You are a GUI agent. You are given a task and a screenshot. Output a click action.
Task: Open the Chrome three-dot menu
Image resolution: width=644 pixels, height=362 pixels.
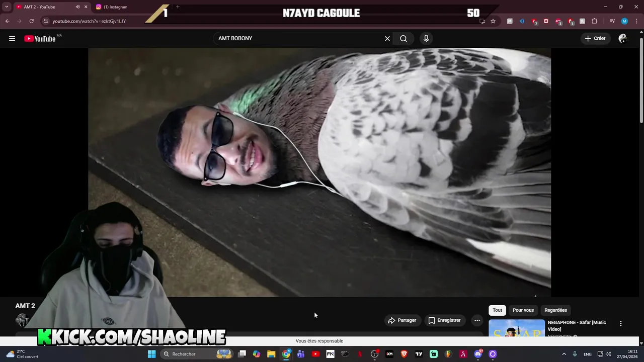point(636,21)
